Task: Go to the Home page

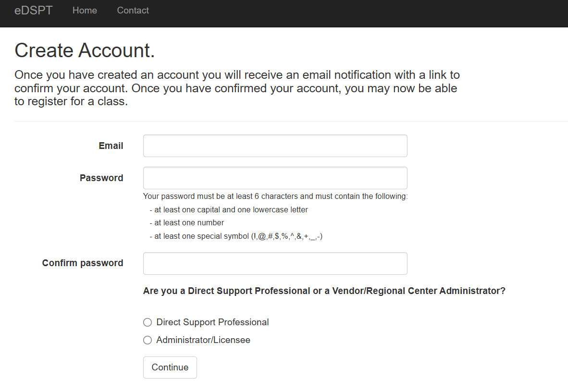Action: coord(85,11)
